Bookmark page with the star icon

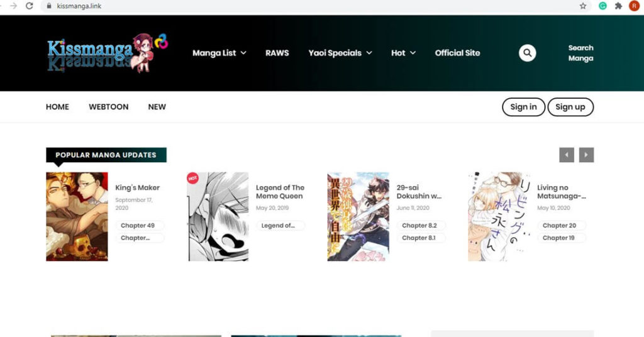[x=583, y=6]
